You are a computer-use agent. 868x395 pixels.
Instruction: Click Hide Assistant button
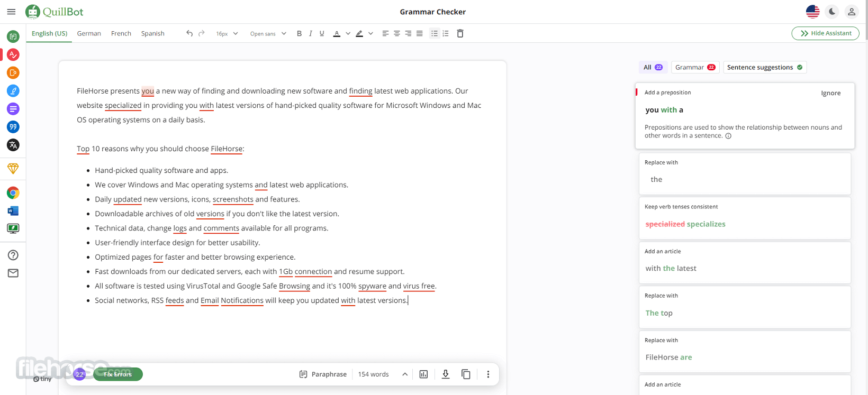825,33
